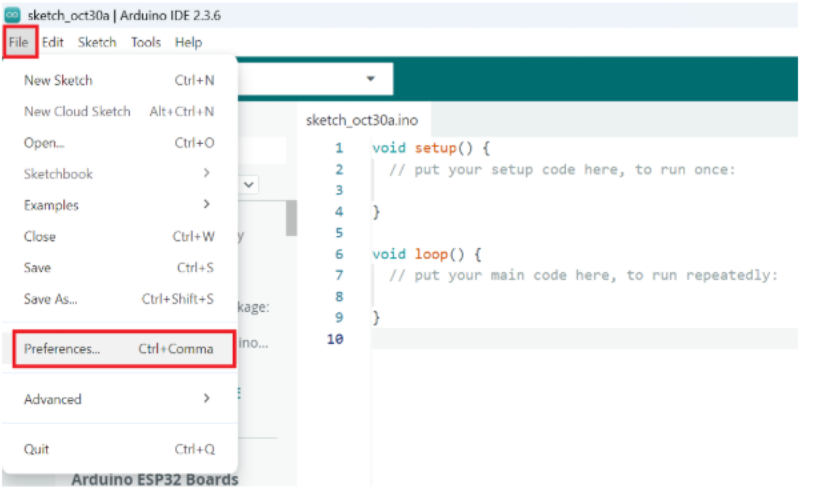Select Close from the File menu
Screen dimensions: 819x504
[119, 237]
